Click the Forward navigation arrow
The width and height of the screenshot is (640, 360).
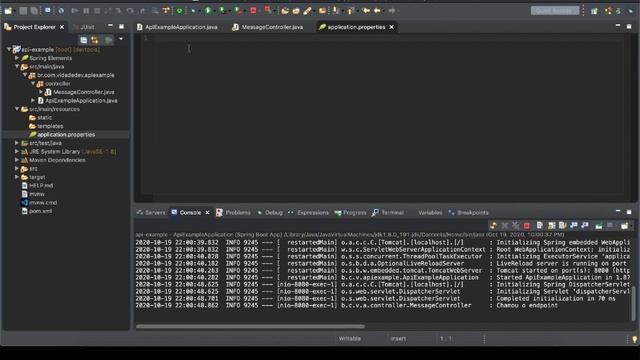[x=392, y=11]
